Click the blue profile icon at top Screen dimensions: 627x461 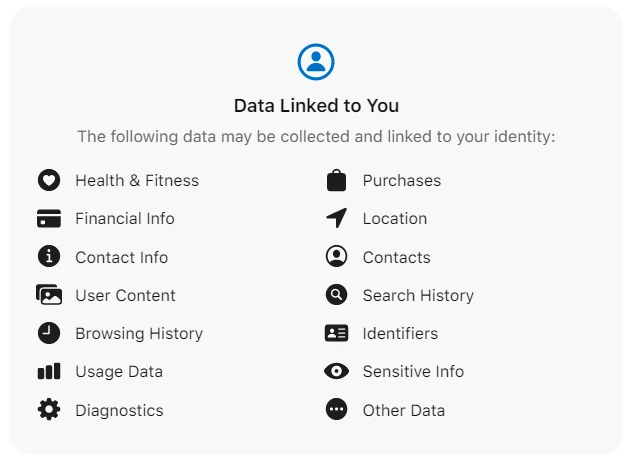click(316, 62)
